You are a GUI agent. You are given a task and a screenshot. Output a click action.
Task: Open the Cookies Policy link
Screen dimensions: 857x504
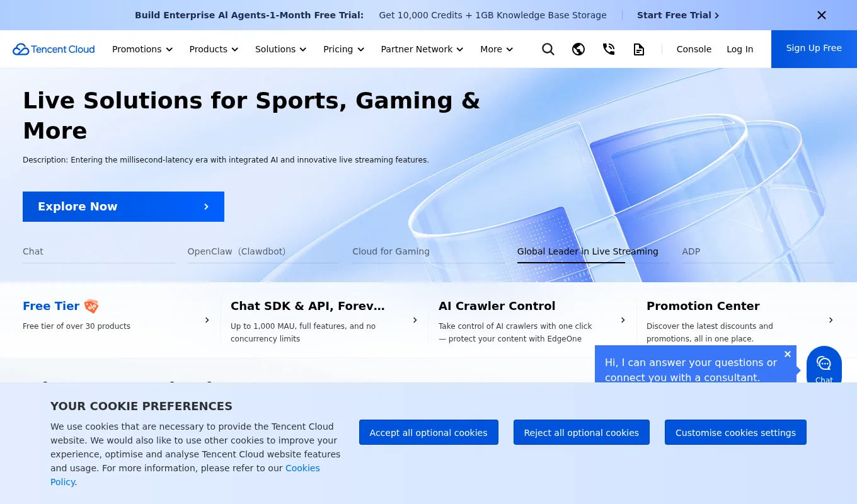[302, 468]
